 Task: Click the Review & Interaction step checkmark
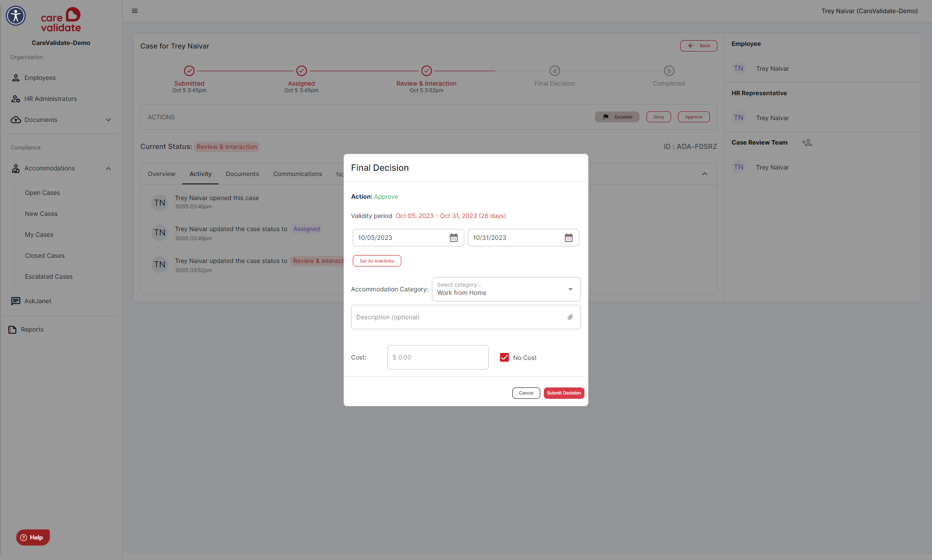pos(427,71)
